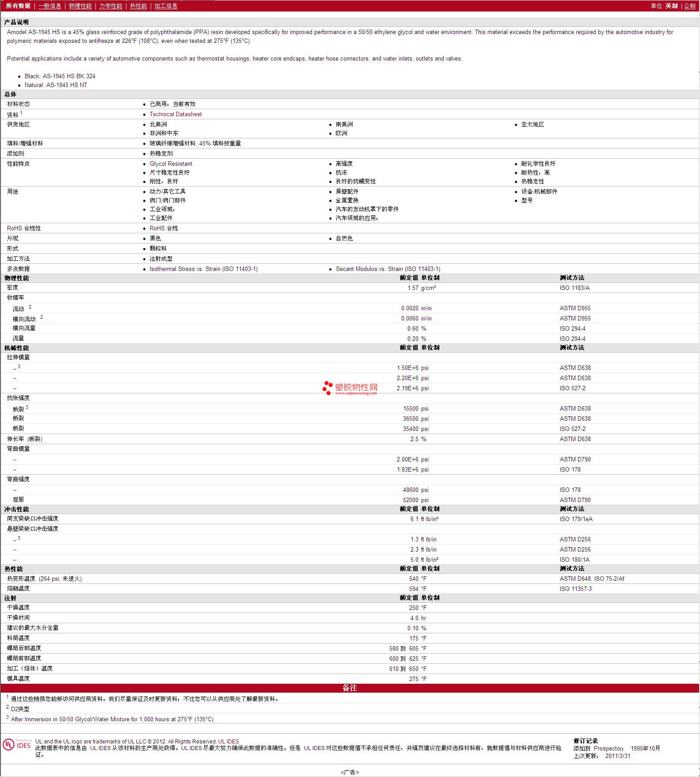Select the 250 °F drying temperature
700x777 pixels.
click(418, 608)
